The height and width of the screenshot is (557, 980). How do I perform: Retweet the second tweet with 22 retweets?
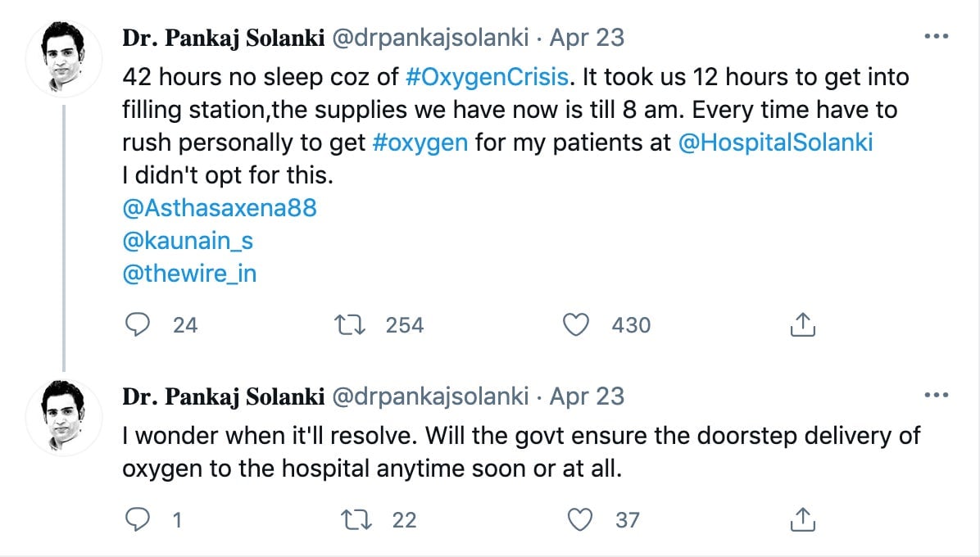click(x=356, y=519)
